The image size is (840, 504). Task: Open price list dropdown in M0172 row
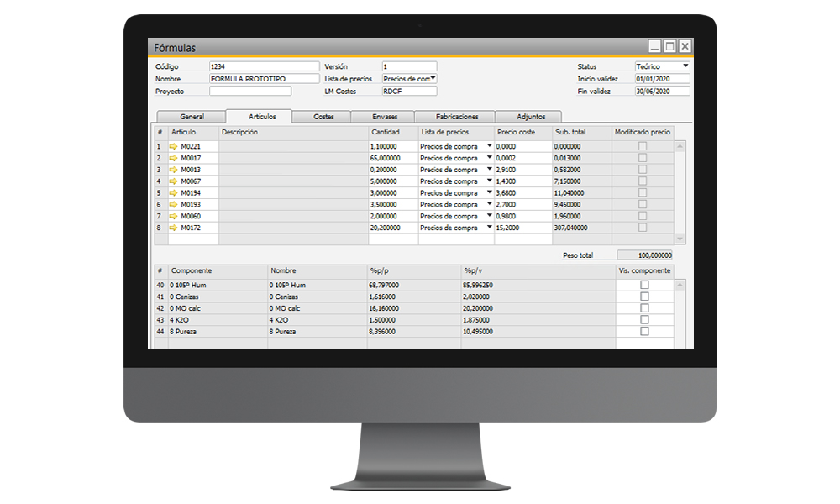[x=489, y=228]
